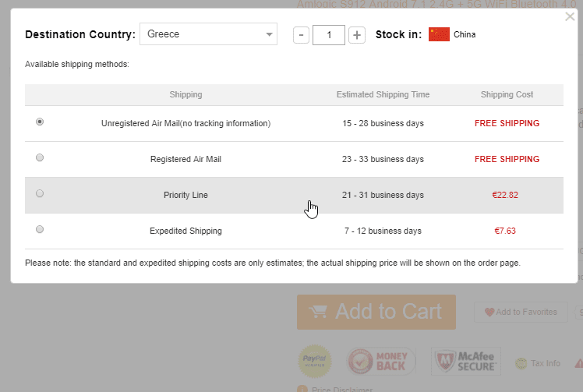Screen dimensions: 583x392
Task: Increase quantity with the plus button
Action: click(357, 35)
